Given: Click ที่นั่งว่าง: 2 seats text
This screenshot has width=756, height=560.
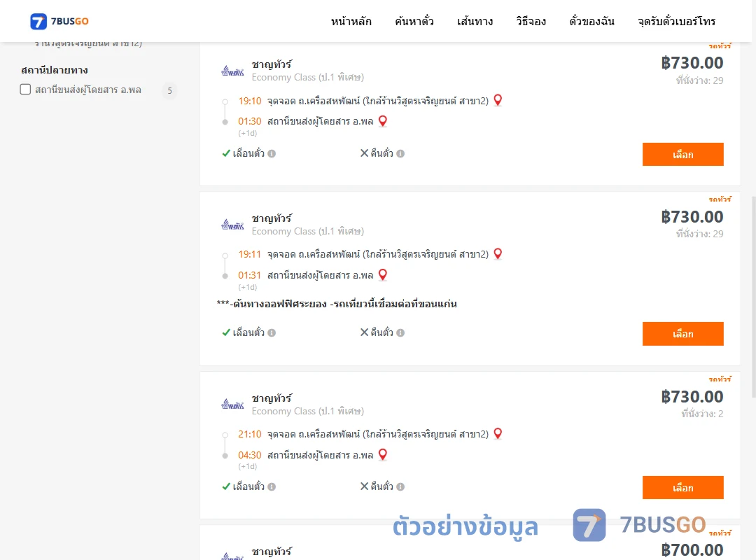Looking at the screenshot, I should coord(702,414).
